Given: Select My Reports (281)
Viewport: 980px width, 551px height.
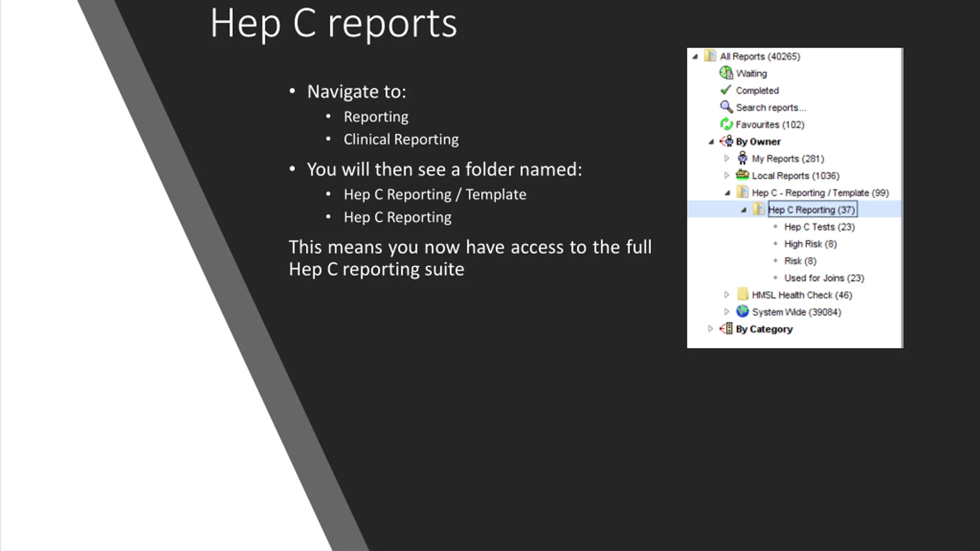Looking at the screenshot, I should [x=788, y=159].
